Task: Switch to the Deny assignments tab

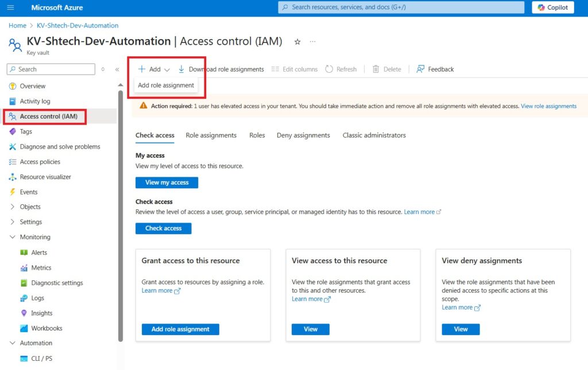Action: pos(303,135)
